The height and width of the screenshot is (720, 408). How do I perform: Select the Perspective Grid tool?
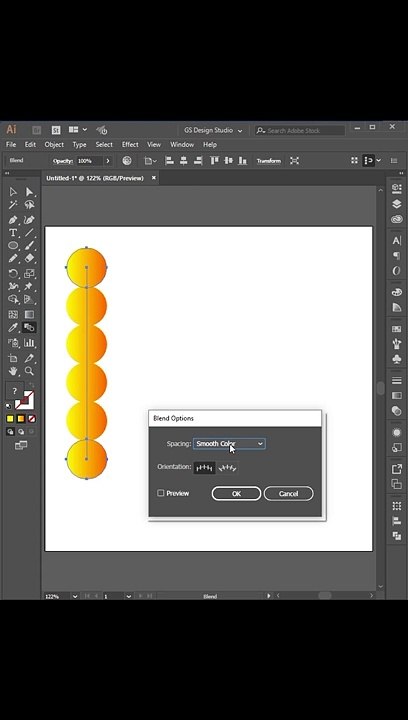(29, 299)
